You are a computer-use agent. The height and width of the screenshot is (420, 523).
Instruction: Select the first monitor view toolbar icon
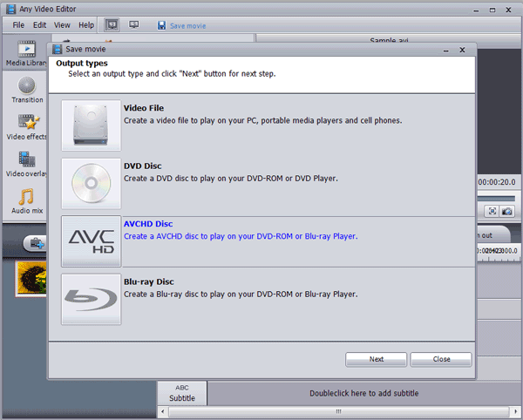click(112, 25)
